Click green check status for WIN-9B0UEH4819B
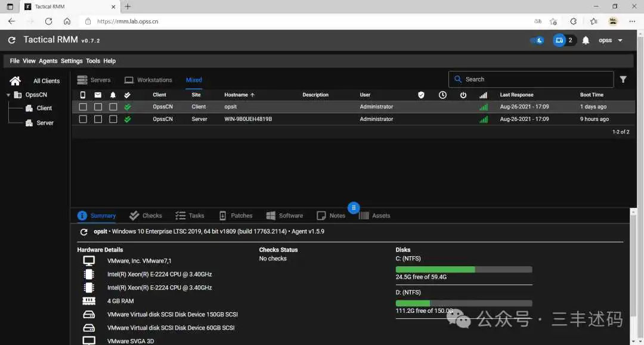This screenshot has width=644, height=345. [128, 119]
